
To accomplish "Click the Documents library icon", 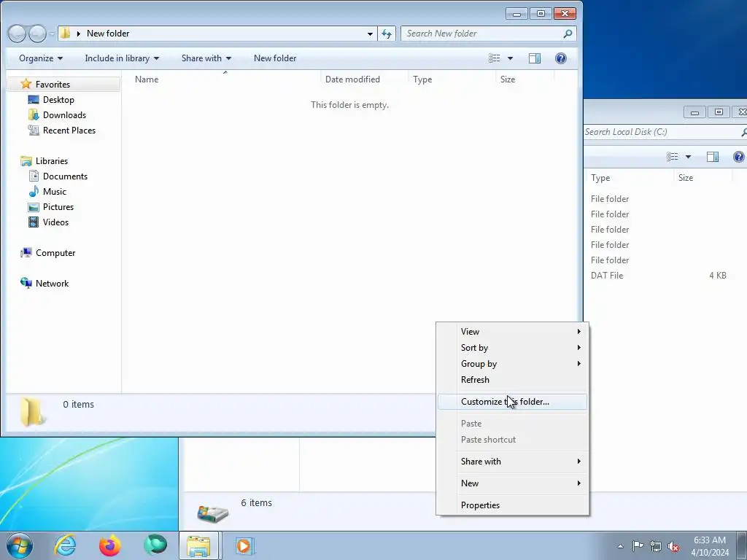I will pos(34,176).
